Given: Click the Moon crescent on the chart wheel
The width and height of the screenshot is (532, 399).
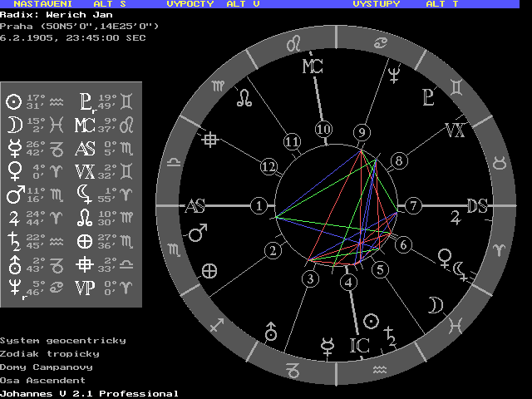Looking at the screenshot, I should [433, 307].
